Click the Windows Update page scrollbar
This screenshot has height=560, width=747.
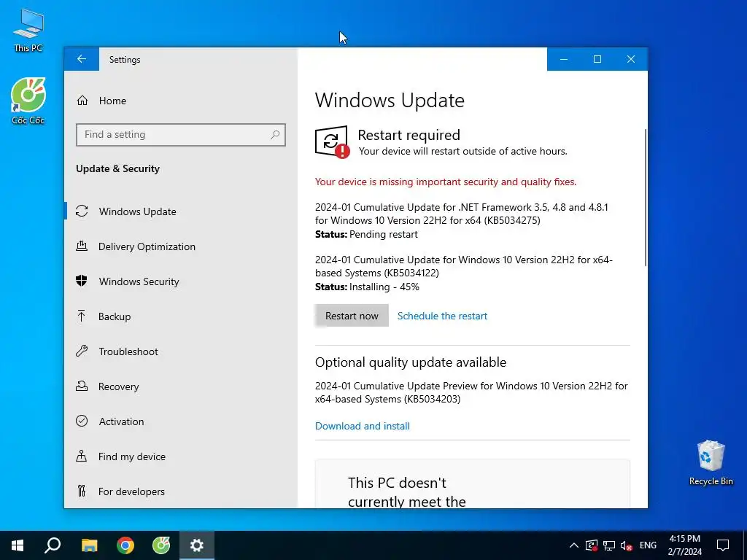(646, 197)
